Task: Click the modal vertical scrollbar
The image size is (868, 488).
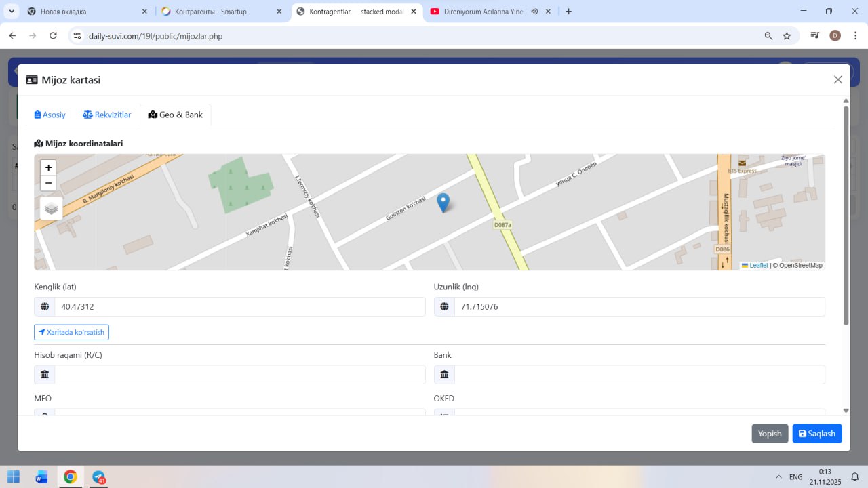Action: tap(846, 217)
